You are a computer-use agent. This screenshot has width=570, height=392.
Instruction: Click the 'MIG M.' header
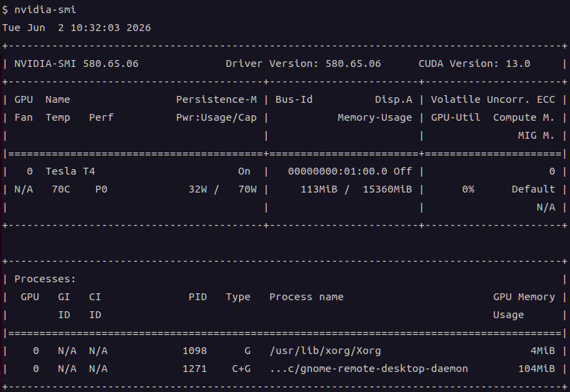(x=536, y=135)
